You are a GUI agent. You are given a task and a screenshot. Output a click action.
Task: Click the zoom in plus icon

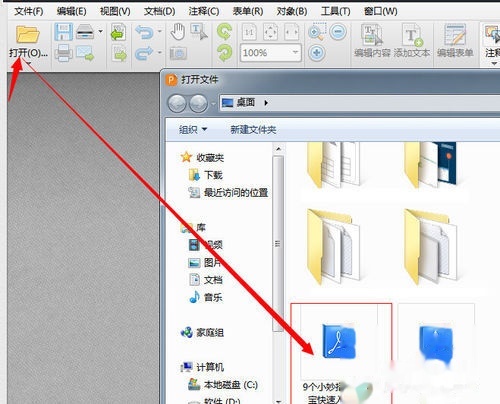(x=317, y=53)
